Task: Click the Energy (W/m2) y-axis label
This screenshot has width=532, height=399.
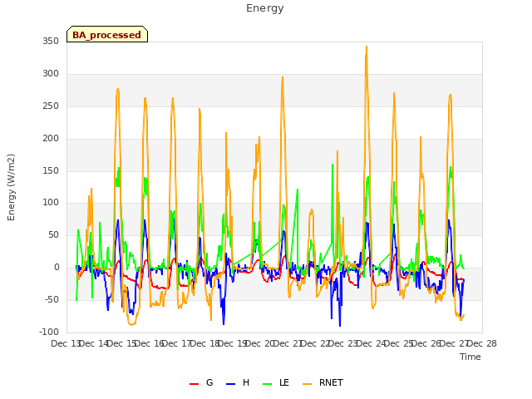Action: pos(11,187)
